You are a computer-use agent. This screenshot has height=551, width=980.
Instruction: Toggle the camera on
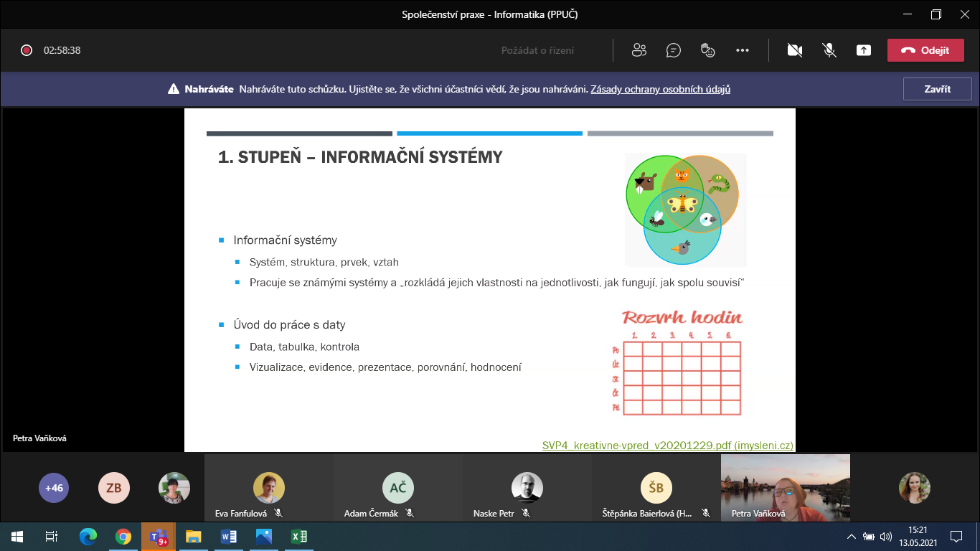pos(794,50)
